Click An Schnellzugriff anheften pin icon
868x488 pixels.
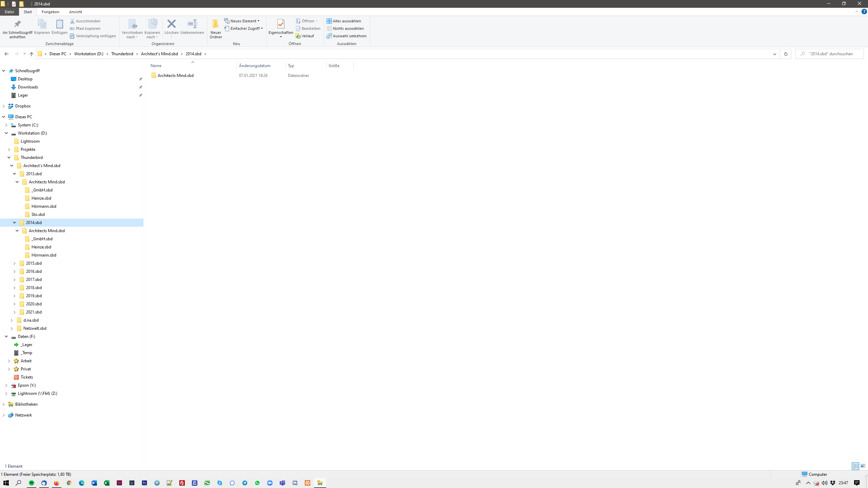pos(17,24)
